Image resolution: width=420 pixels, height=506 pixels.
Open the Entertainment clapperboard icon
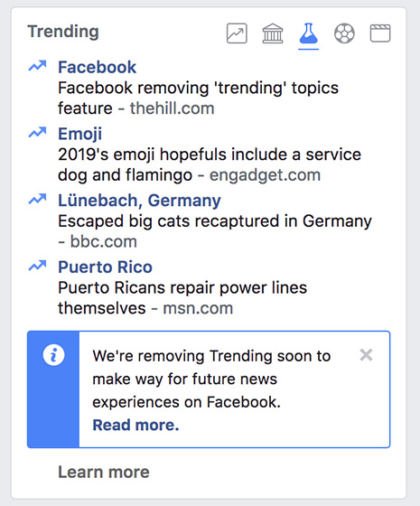coord(380,33)
